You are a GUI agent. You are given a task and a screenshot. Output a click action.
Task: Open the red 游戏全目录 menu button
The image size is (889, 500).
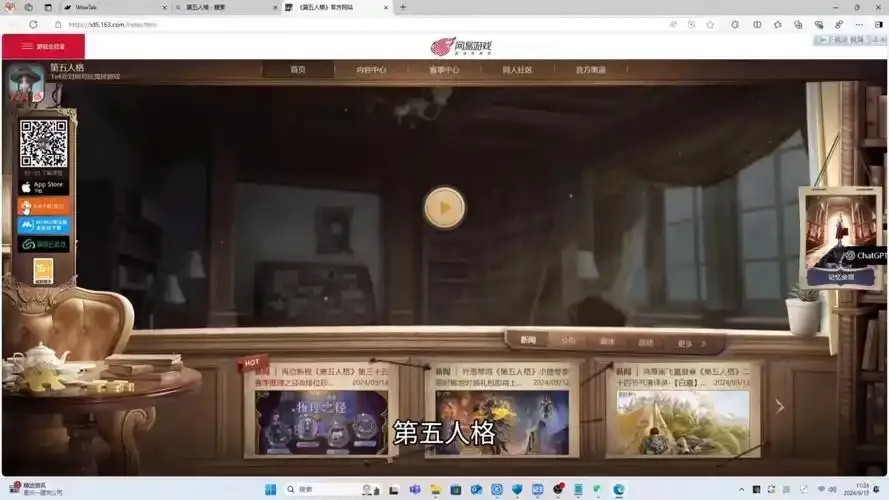pyautogui.click(x=44, y=46)
